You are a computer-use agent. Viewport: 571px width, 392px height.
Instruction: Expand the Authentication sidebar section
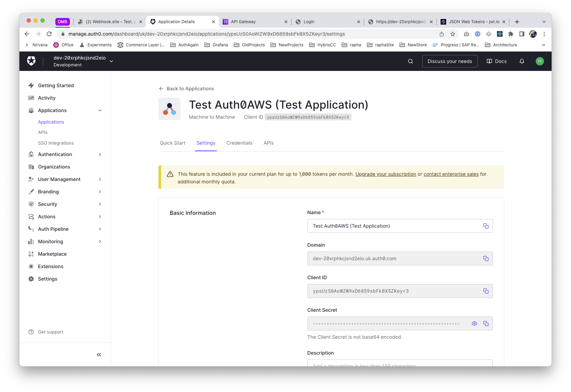point(100,154)
